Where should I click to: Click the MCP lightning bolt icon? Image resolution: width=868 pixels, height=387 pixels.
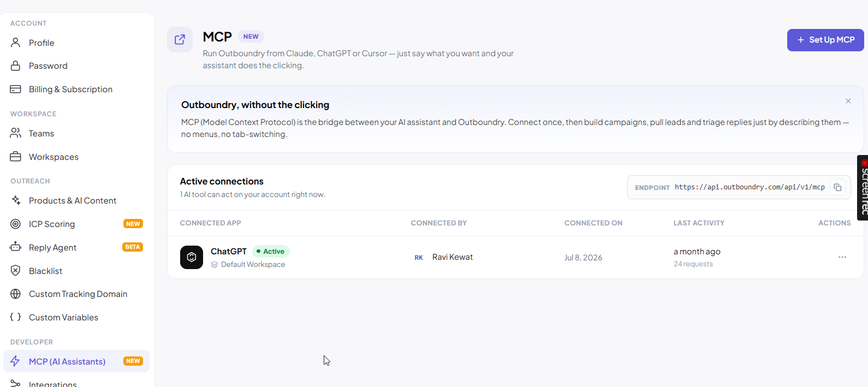(x=15, y=361)
